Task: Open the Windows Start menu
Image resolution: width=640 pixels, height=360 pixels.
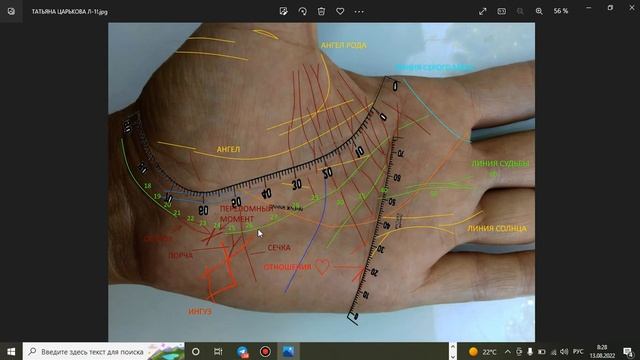Action: 11,351
